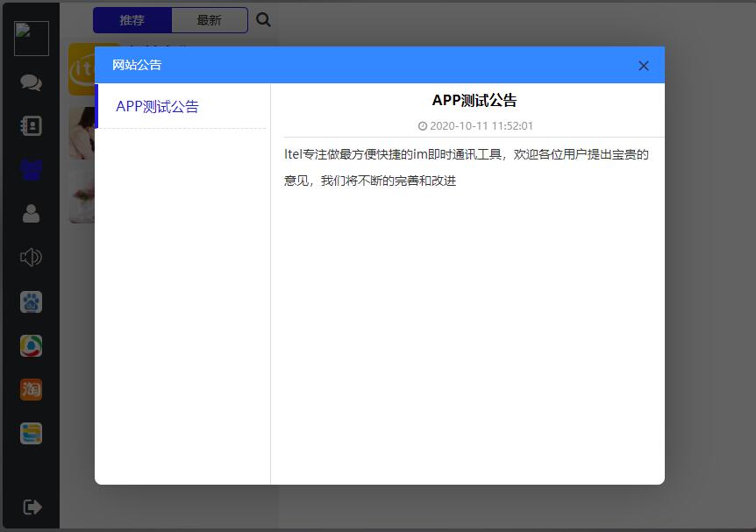Click the speaker announcement icon
756x532 pixels.
[x=31, y=258]
